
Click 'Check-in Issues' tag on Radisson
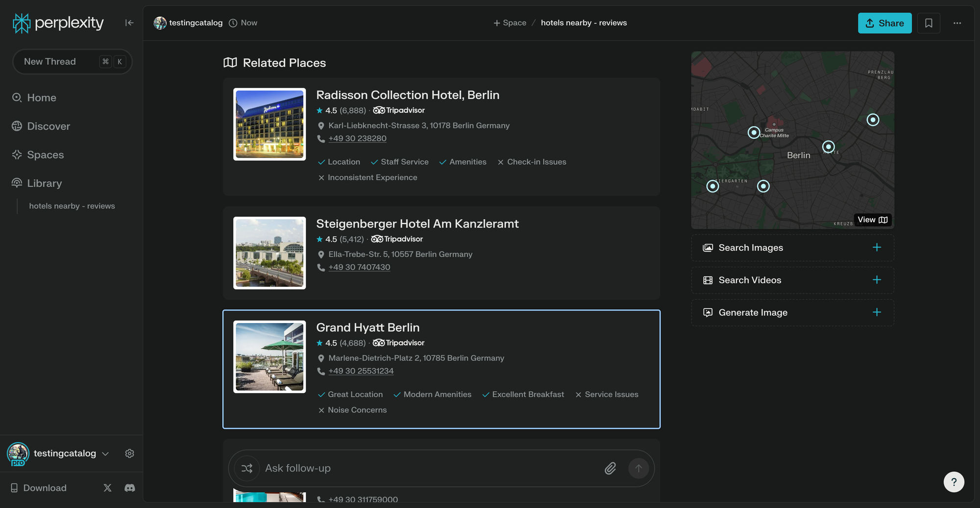532,162
